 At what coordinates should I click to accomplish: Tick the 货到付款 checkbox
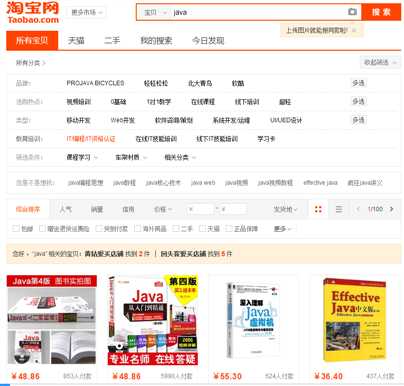(99, 228)
